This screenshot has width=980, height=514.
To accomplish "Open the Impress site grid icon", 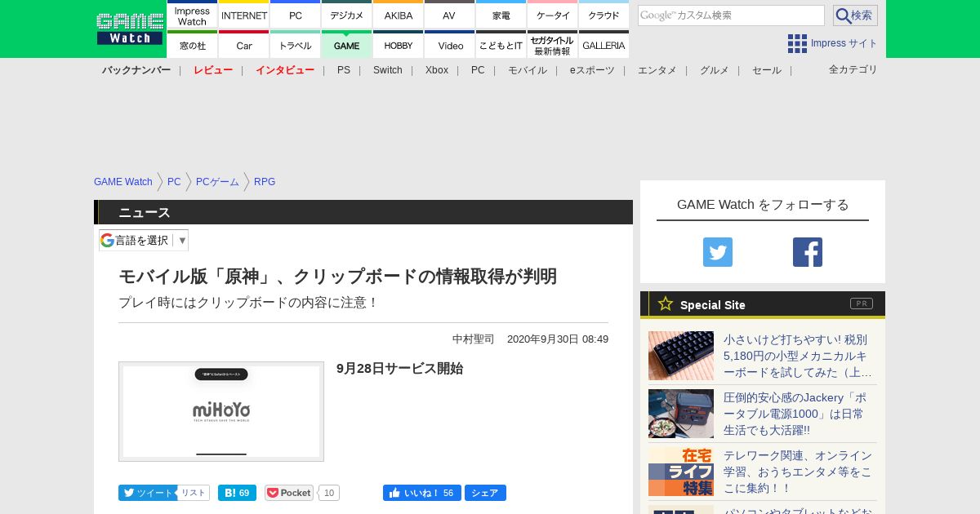I will tap(797, 43).
